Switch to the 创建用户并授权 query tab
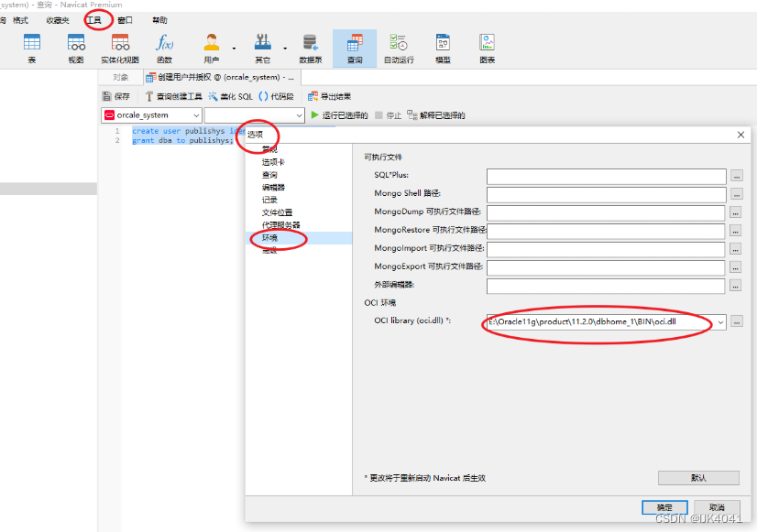 [x=222, y=77]
